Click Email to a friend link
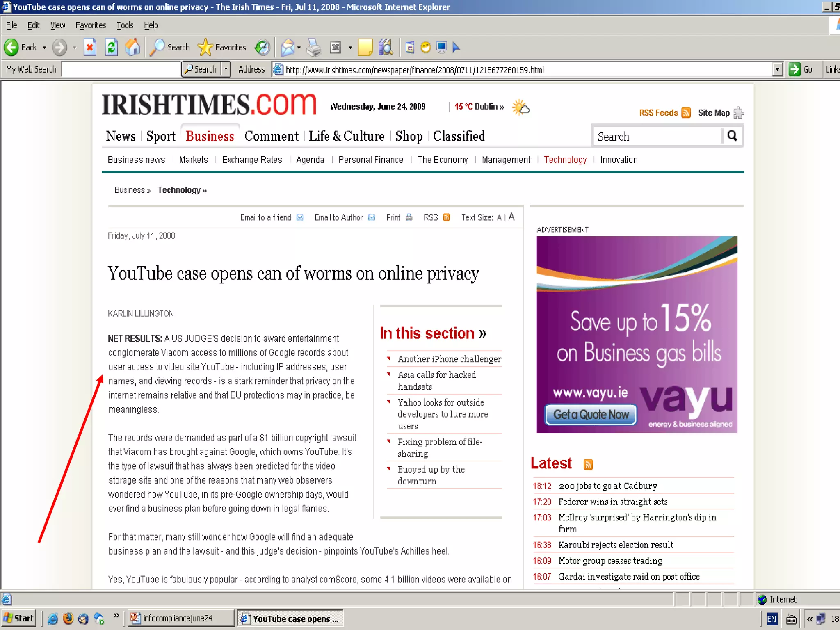Viewport: 840px width, 630px height. click(x=266, y=217)
